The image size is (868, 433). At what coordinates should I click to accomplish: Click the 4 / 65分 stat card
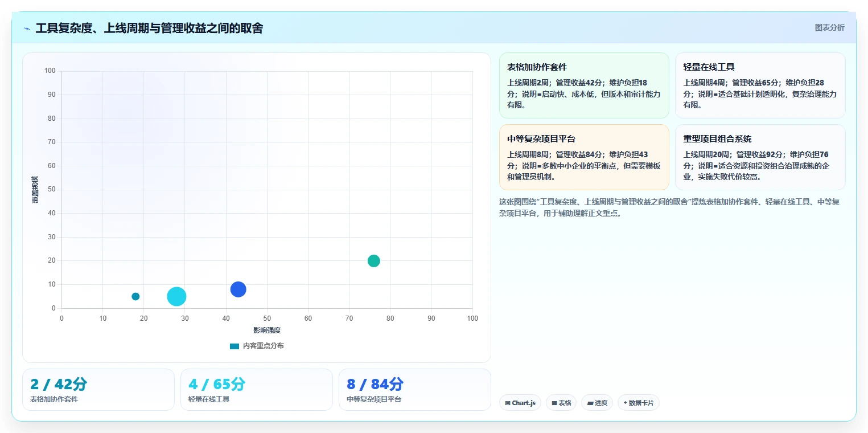click(257, 390)
